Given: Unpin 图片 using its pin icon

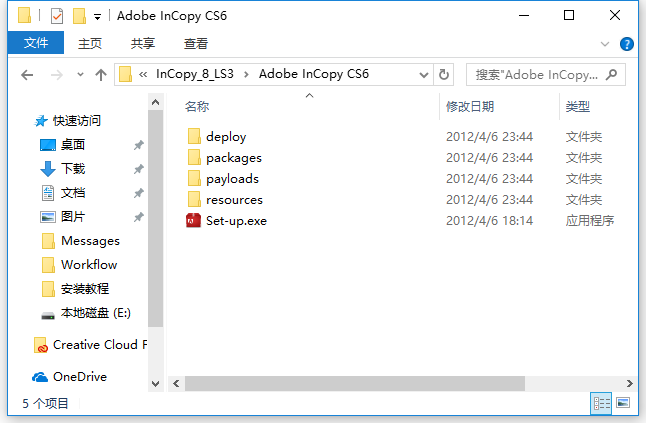Looking at the screenshot, I should [x=139, y=217].
